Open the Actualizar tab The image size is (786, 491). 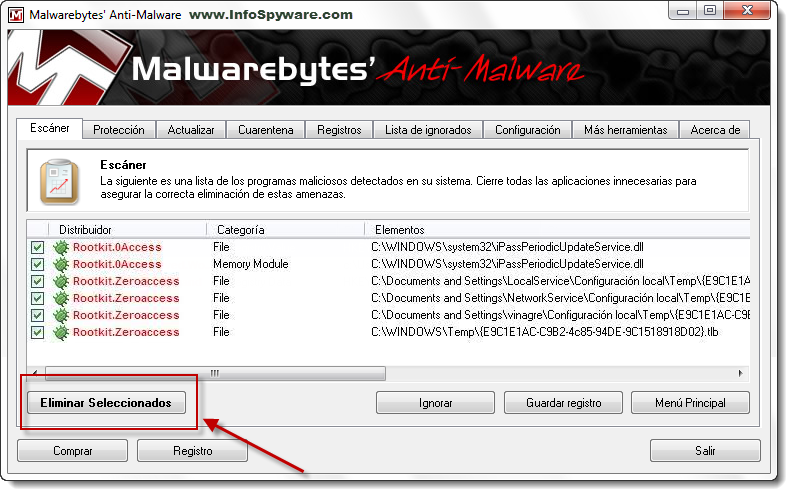[x=190, y=130]
